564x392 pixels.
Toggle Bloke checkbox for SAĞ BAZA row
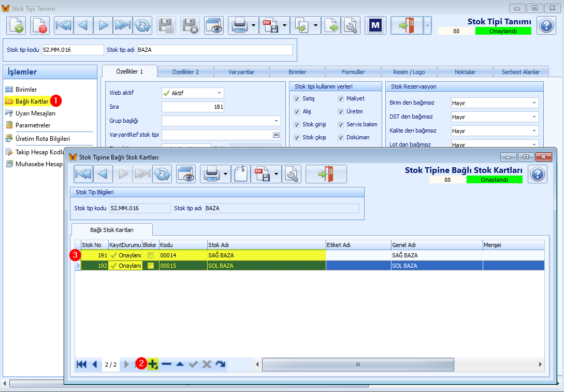151,255
